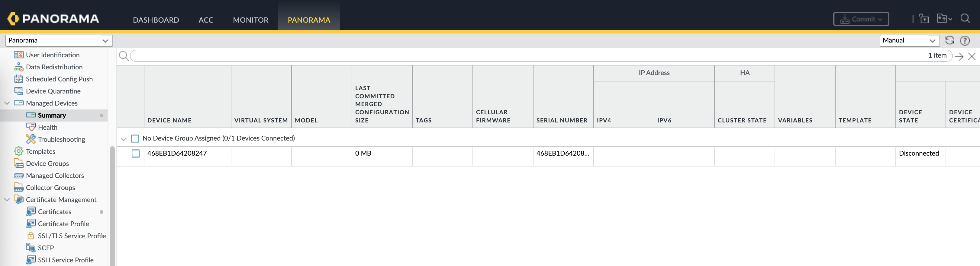Collapse the Certificate Management tree node
The width and height of the screenshot is (980, 266).
coord(7,200)
